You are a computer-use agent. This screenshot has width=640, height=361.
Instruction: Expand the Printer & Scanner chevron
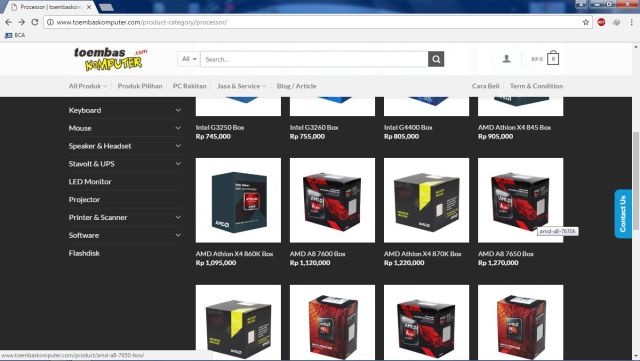tap(178, 217)
